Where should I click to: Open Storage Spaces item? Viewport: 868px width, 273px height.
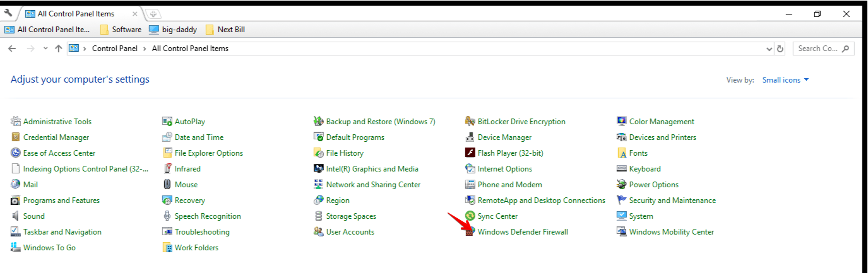tap(351, 216)
